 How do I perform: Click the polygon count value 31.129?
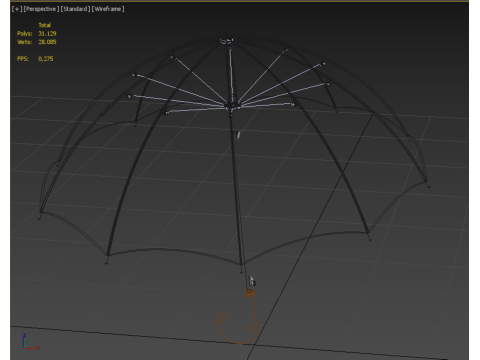tap(47, 34)
